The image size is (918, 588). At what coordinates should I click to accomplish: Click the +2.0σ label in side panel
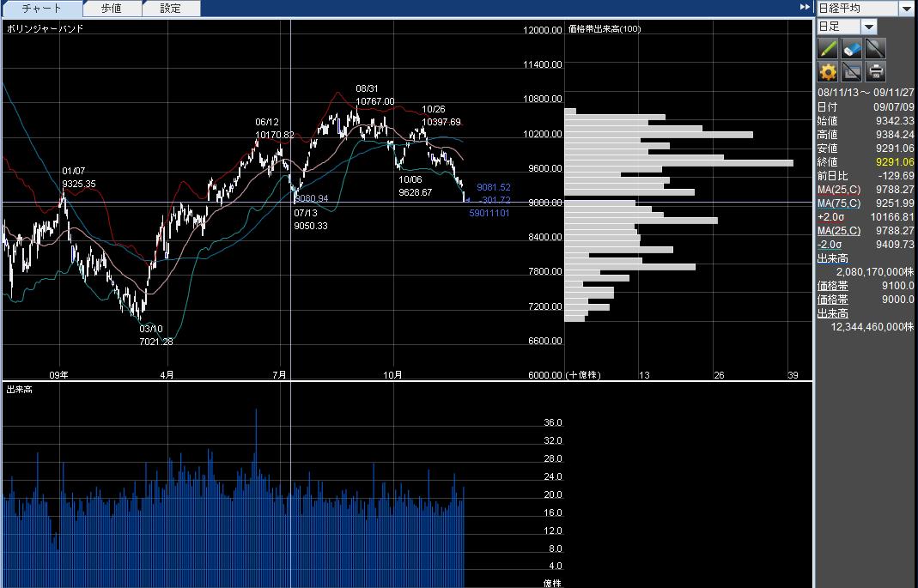(830, 217)
